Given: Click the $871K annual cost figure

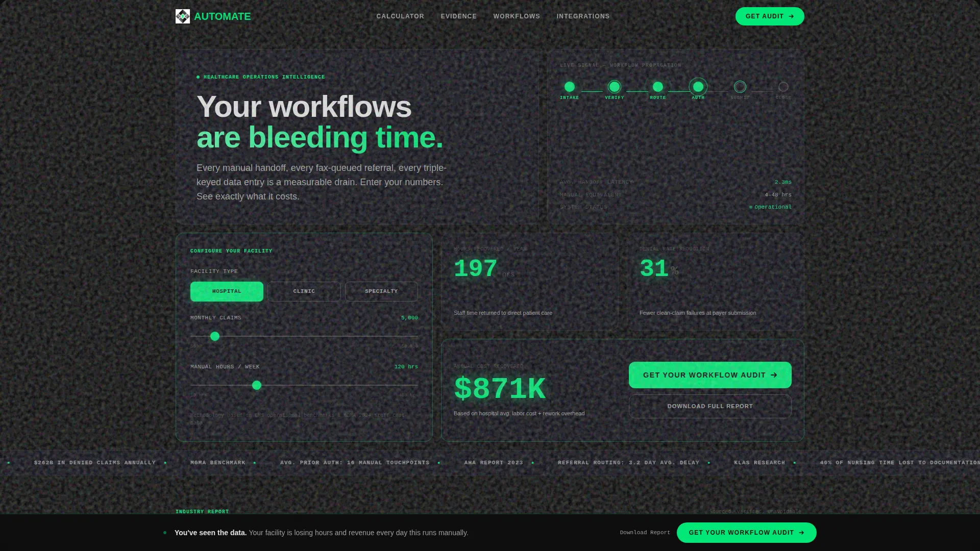Looking at the screenshot, I should coord(500,389).
